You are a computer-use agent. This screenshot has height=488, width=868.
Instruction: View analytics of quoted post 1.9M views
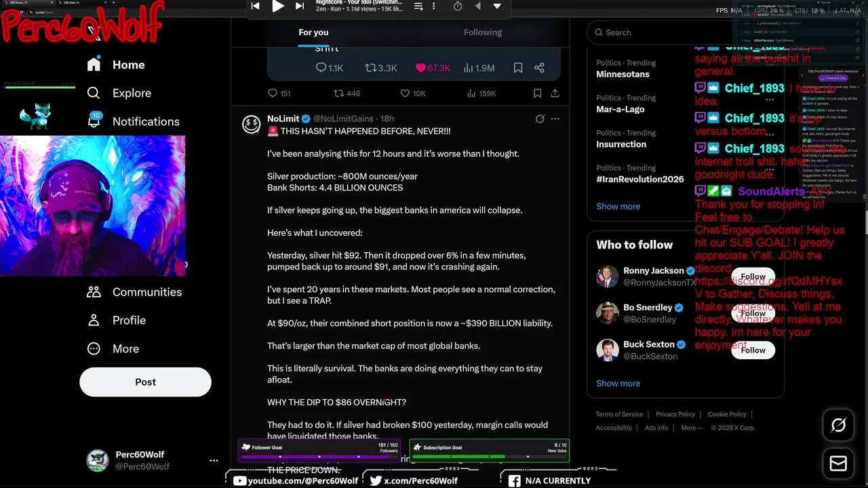coord(479,68)
